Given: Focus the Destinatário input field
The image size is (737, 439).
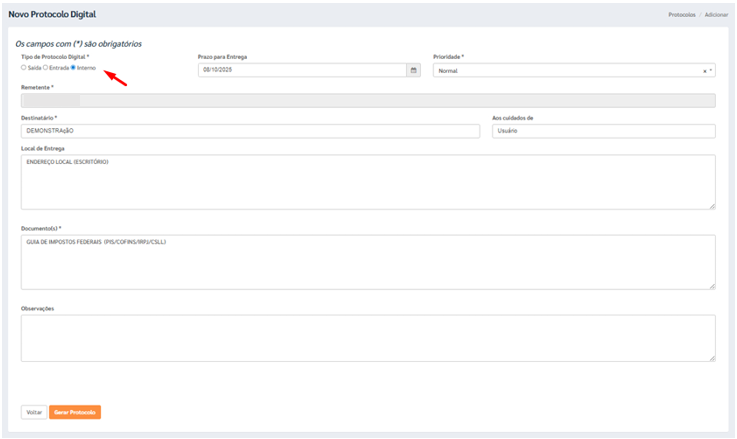Looking at the screenshot, I should click(x=250, y=131).
